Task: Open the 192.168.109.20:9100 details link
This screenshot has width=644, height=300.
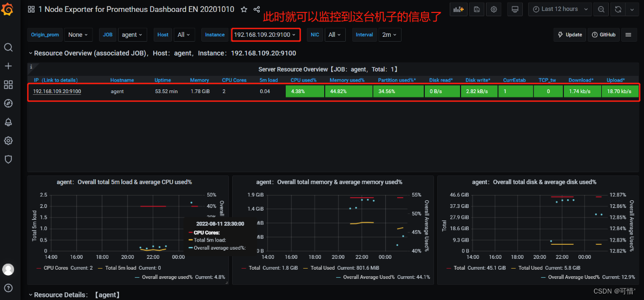Action: click(57, 91)
